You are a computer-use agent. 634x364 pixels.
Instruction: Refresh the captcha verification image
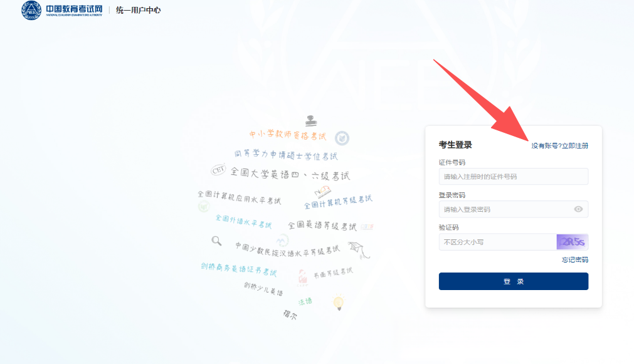[572, 241]
